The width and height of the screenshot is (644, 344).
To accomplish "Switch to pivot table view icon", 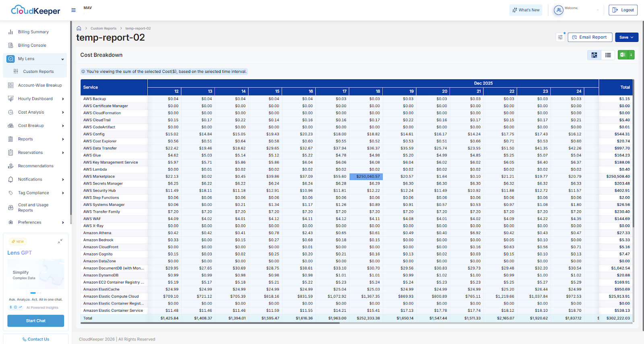I will click(x=594, y=55).
